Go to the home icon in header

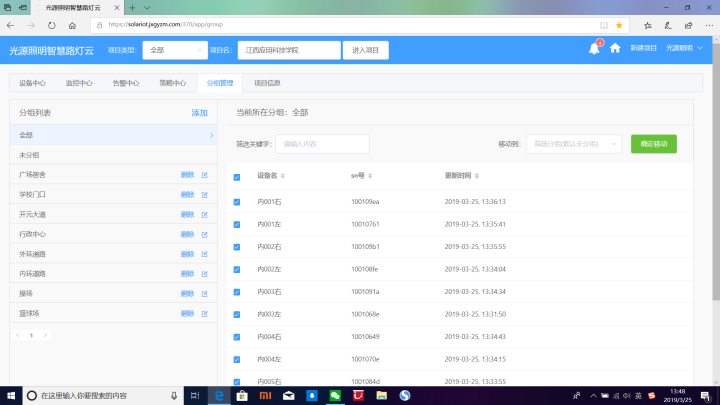click(615, 48)
